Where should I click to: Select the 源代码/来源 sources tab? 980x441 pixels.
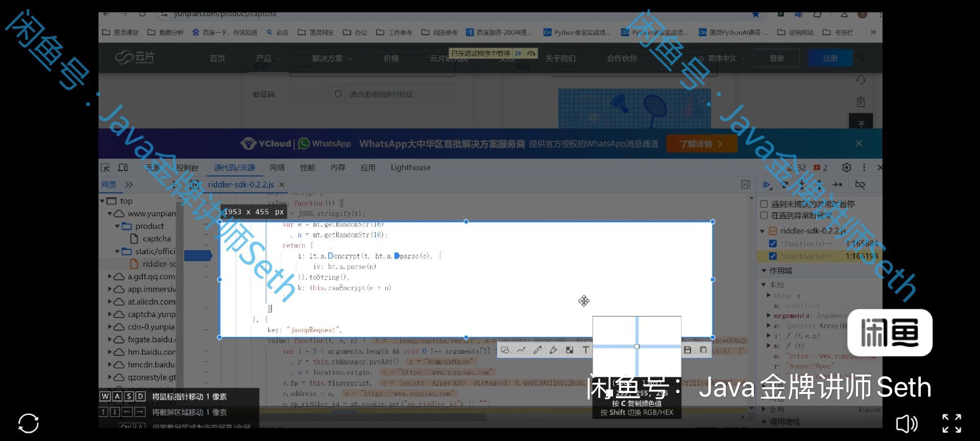click(x=234, y=167)
